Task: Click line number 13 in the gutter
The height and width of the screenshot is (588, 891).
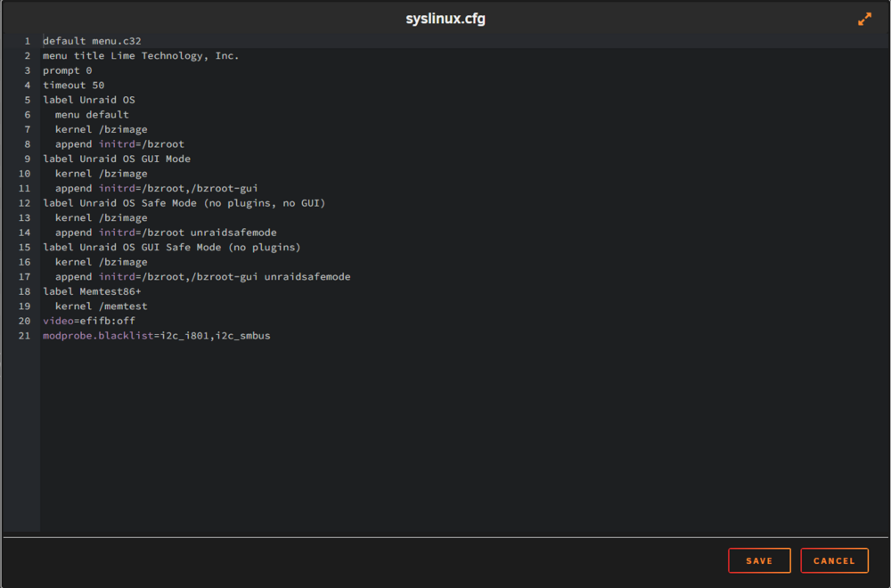Action: click(24, 218)
